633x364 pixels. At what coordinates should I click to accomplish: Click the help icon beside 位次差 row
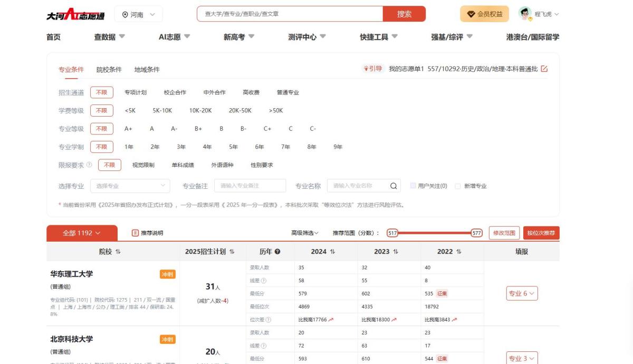tap(268, 320)
